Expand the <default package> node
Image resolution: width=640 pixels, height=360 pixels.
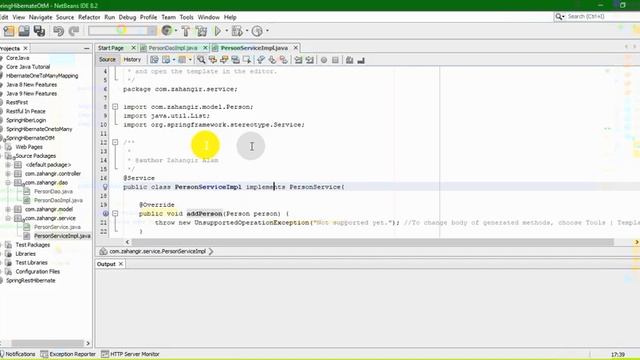(x=8, y=165)
